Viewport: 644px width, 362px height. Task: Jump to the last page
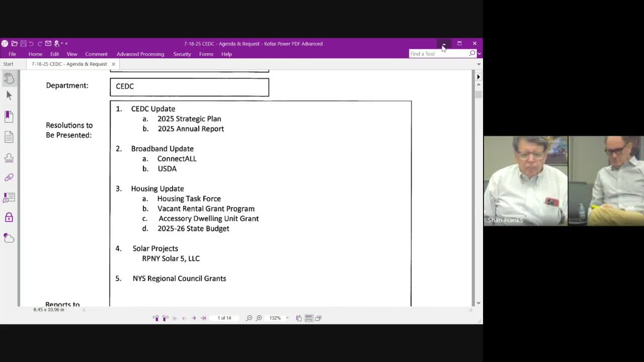point(203,318)
